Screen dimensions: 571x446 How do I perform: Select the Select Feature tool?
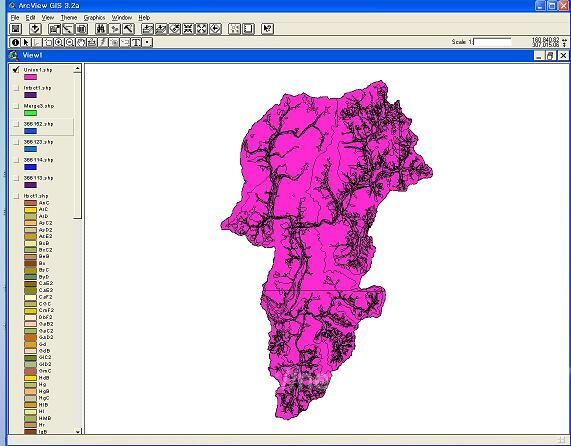(48, 42)
